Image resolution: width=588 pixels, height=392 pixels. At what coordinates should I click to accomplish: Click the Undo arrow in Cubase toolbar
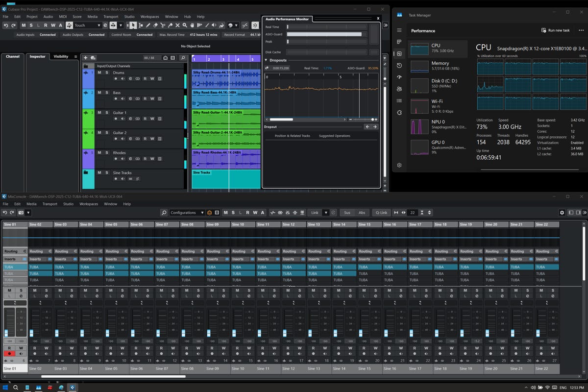pyautogui.click(x=6, y=25)
